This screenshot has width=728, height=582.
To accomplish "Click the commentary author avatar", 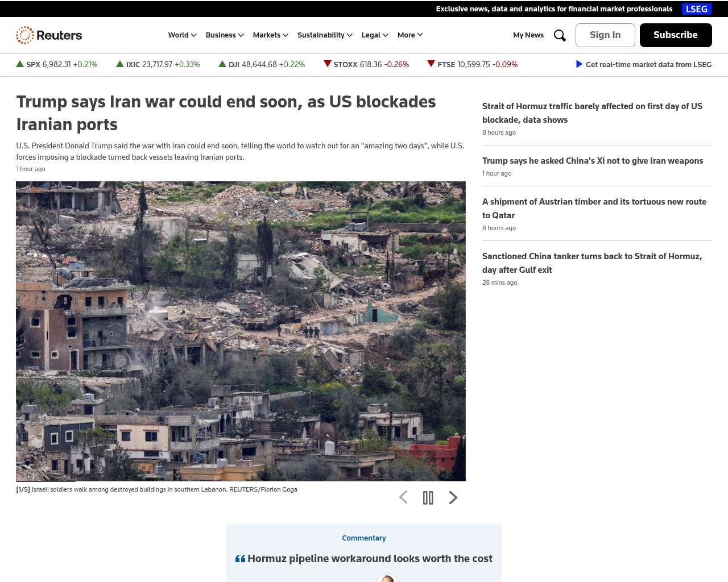I will click(x=387, y=578).
